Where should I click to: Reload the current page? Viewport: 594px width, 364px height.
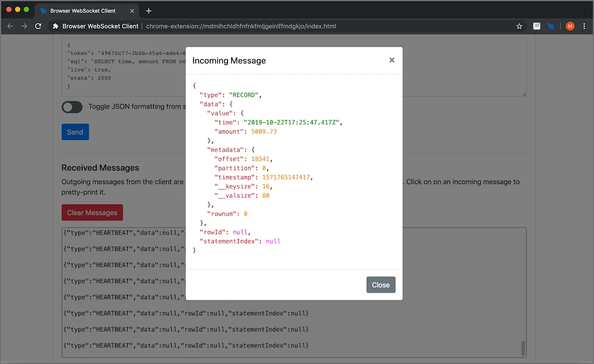39,26
